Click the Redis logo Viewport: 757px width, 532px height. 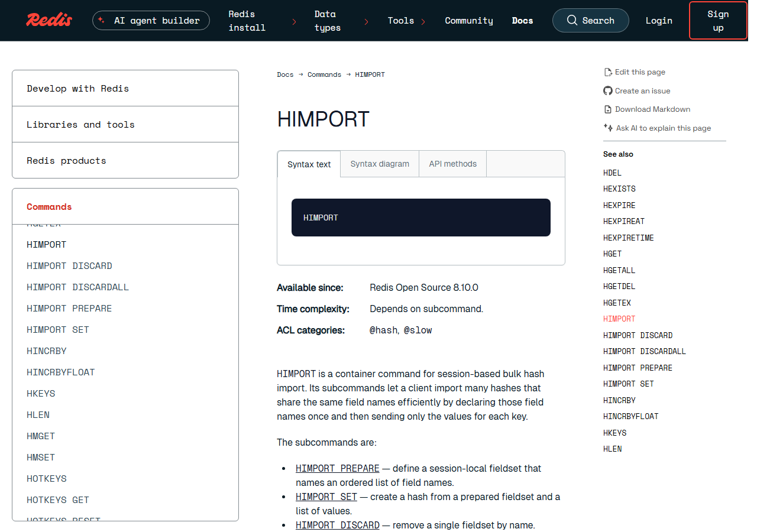point(49,20)
